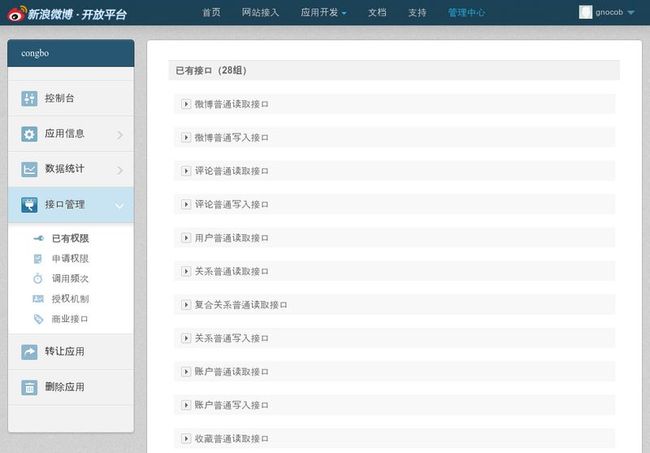
Task: Click the 删除应用 sidebar label
Action: point(65,387)
